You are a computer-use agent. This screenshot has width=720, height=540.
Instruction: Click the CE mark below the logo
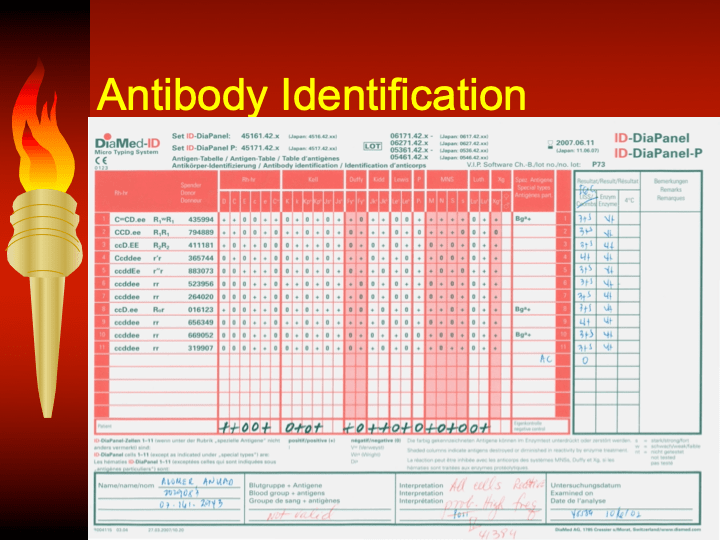click(101, 160)
